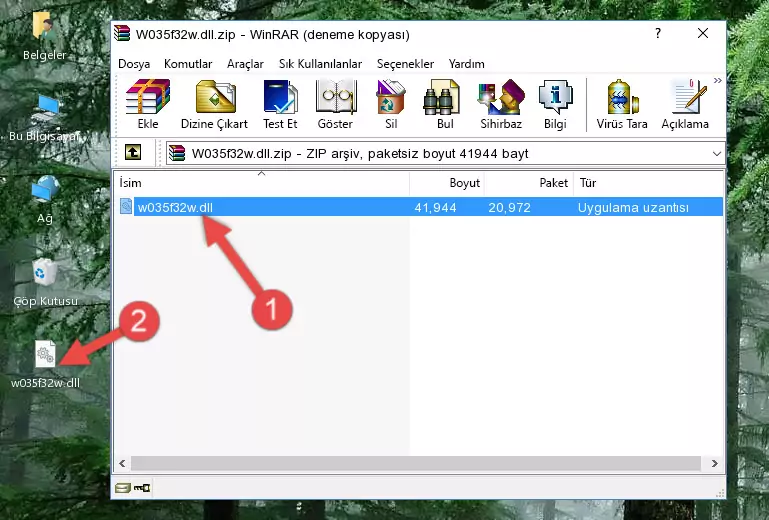The width and height of the screenshot is (769, 520).
Task: Open the Dosya menu
Action: tap(134, 64)
